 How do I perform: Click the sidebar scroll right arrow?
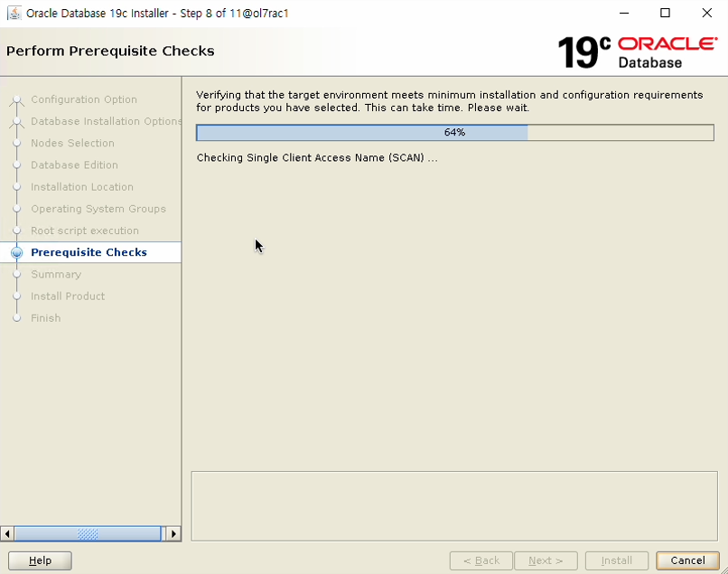coord(173,533)
